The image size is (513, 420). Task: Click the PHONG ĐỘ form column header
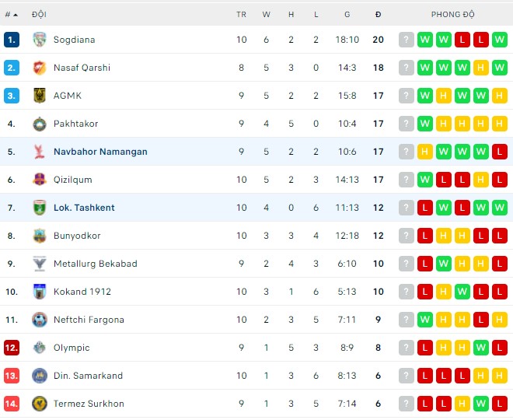pos(452,14)
